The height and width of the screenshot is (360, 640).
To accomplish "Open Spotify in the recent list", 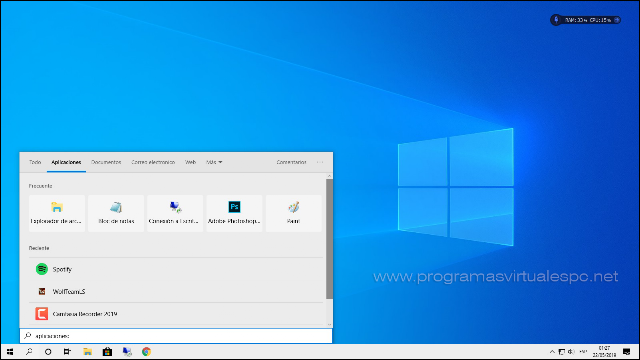I will click(176, 269).
